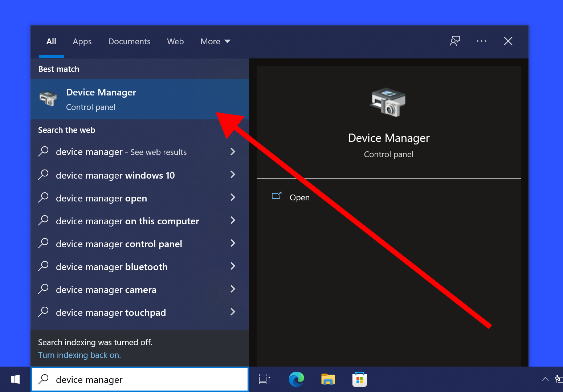Open File Explorer from the taskbar
The width and height of the screenshot is (563, 392).
pyautogui.click(x=328, y=379)
